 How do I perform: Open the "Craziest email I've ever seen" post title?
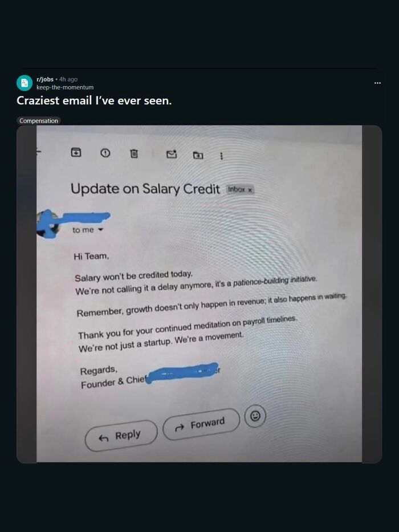coord(94,100)
